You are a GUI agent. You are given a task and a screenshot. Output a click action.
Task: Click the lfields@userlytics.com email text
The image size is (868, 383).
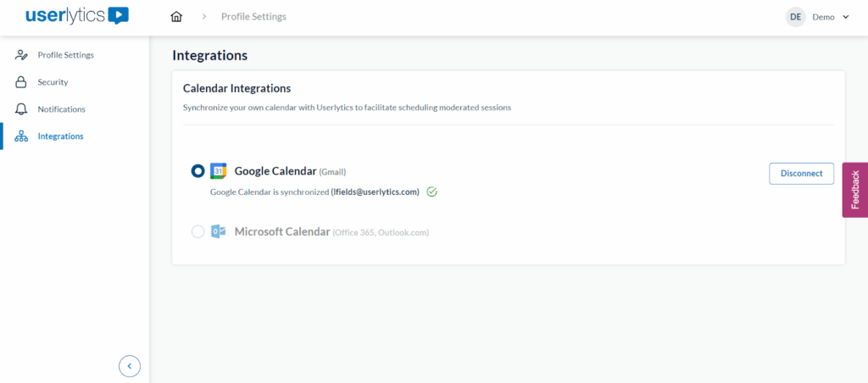pos(375,191)
